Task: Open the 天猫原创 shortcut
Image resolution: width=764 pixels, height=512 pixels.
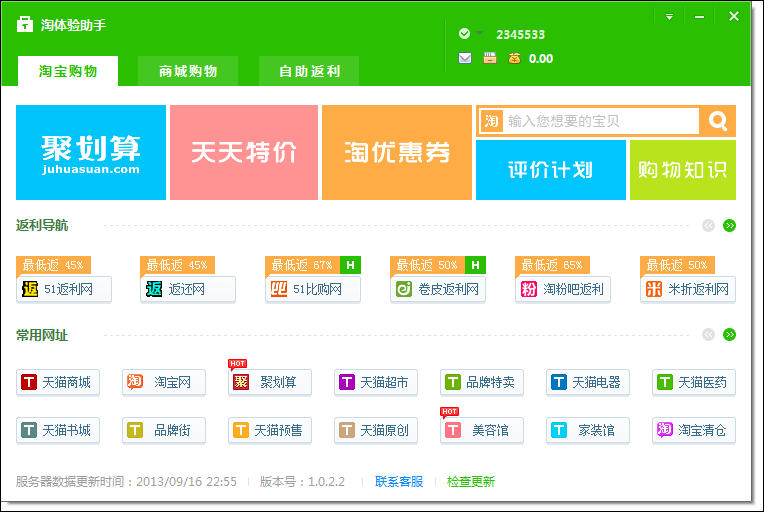Action: 376,430
